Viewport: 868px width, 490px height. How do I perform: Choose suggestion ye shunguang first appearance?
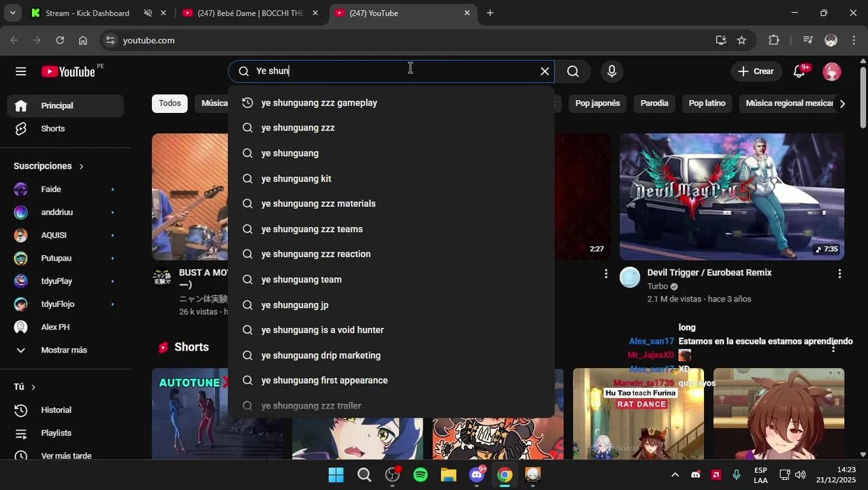coord(391,380)
